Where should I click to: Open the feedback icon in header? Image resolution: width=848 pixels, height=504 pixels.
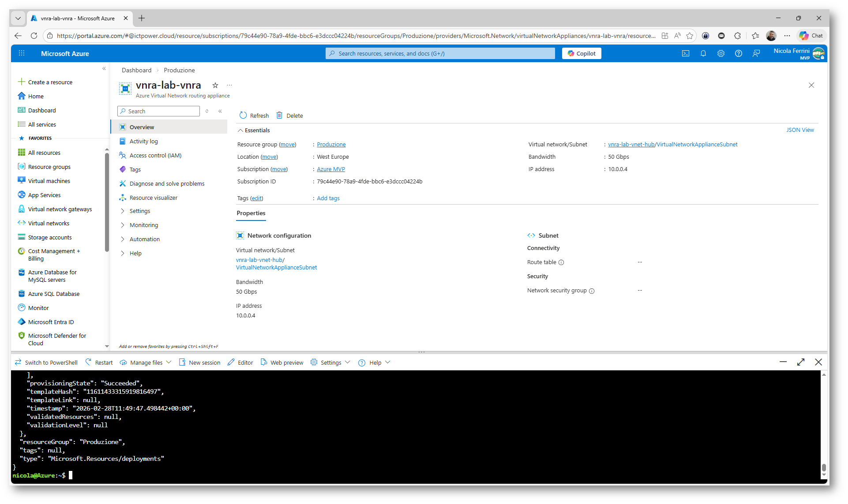tap(756, 53)
